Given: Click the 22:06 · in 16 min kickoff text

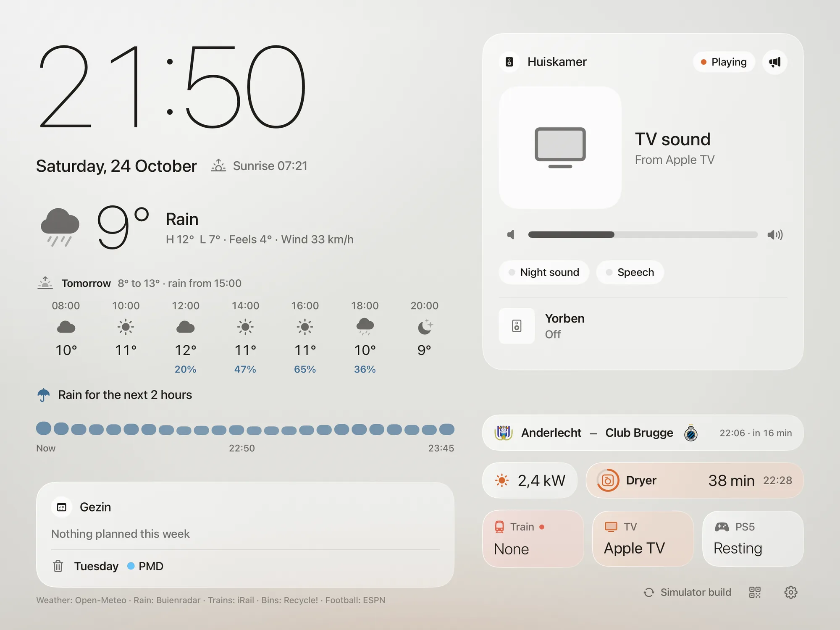Looking at the screenshot, I should click(x=756, y=433).
